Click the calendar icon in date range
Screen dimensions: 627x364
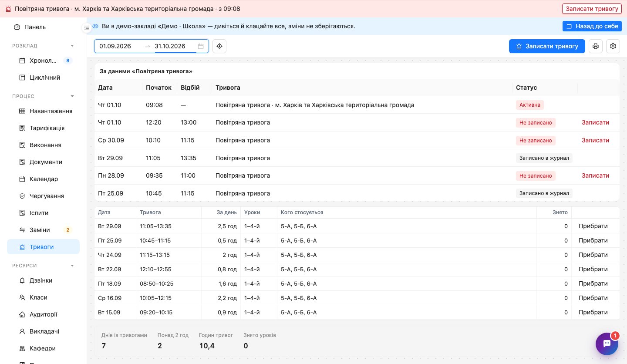[x=201, y=46]
